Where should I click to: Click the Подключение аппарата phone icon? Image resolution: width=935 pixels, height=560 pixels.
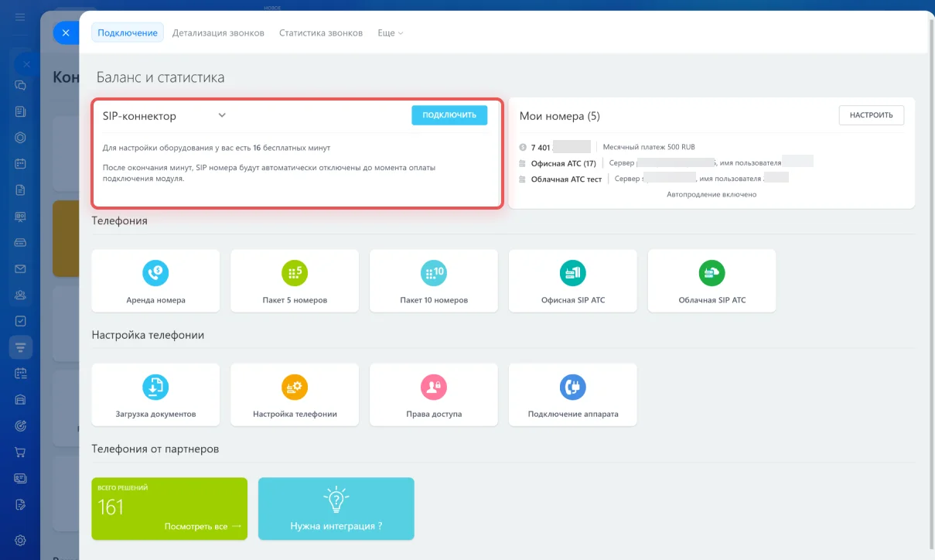[573, 387]
